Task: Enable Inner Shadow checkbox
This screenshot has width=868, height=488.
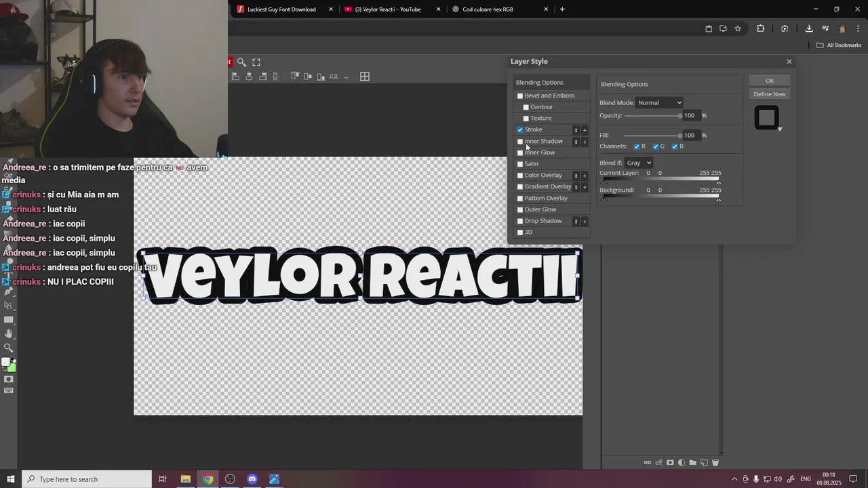Action: [x=520, y=142]
